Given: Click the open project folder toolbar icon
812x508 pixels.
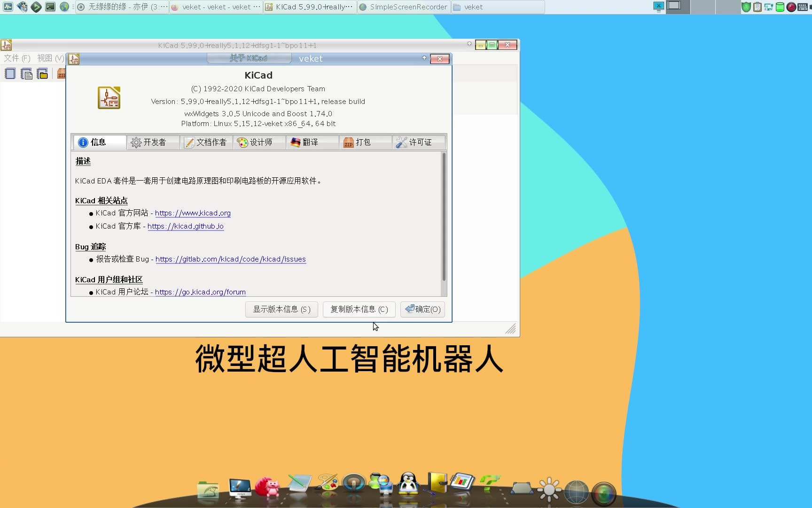Looking at the screenshot, I should pyautogui.click(x=43, y=74).
